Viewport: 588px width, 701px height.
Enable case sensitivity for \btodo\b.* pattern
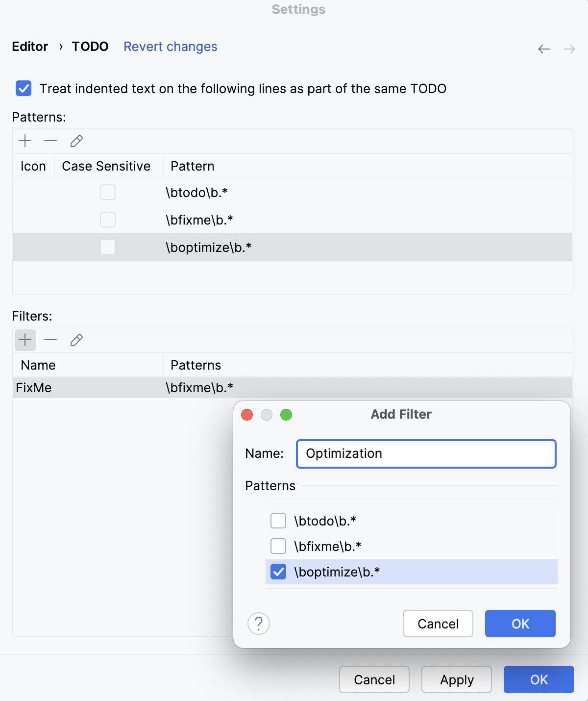(x=108, y=192)
